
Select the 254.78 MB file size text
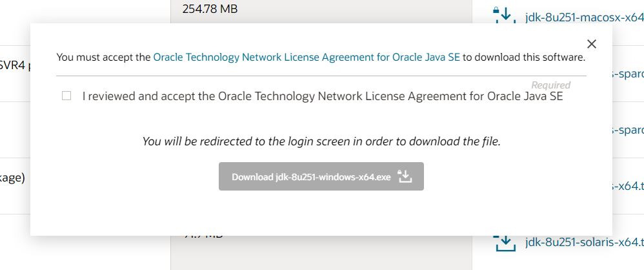(210, 8)
